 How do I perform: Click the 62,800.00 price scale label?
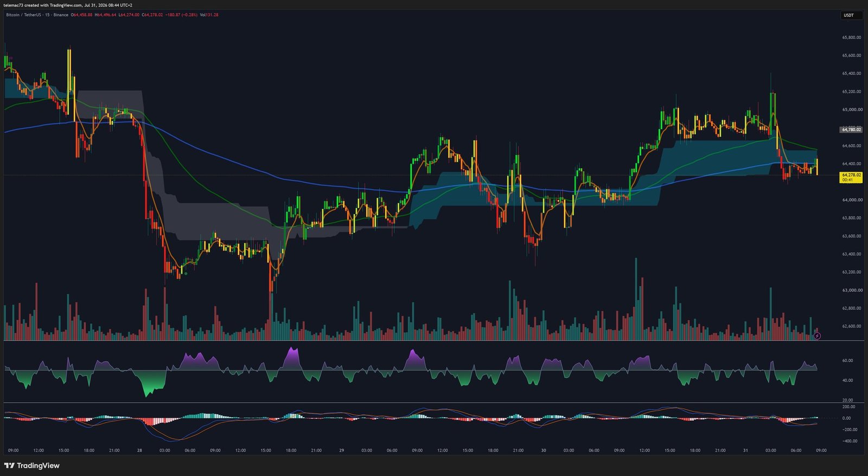click(x=852, y=308)
